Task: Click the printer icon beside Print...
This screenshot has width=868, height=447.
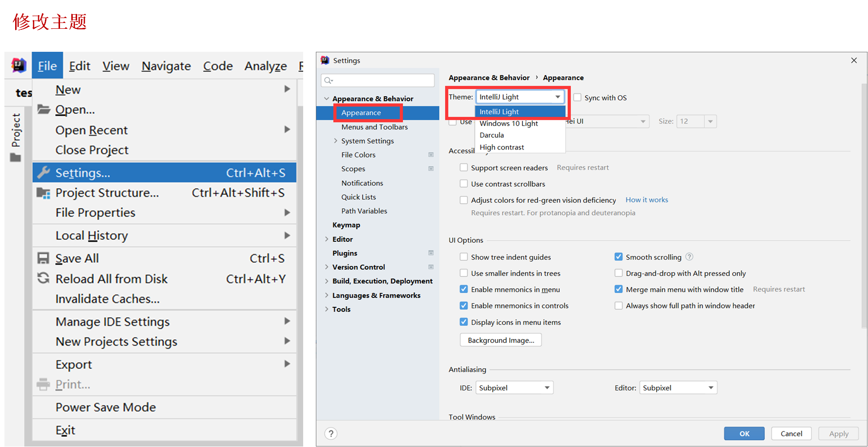Action: (43, 384)
